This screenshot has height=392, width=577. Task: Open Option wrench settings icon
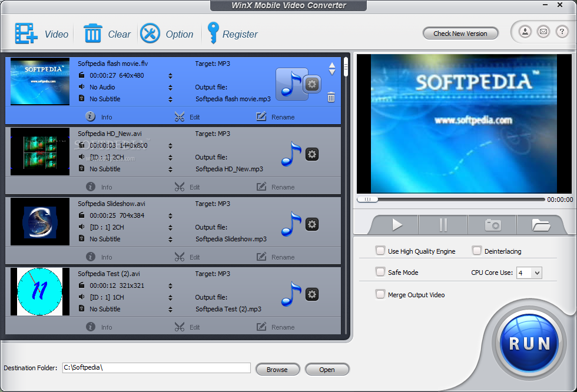150,34
